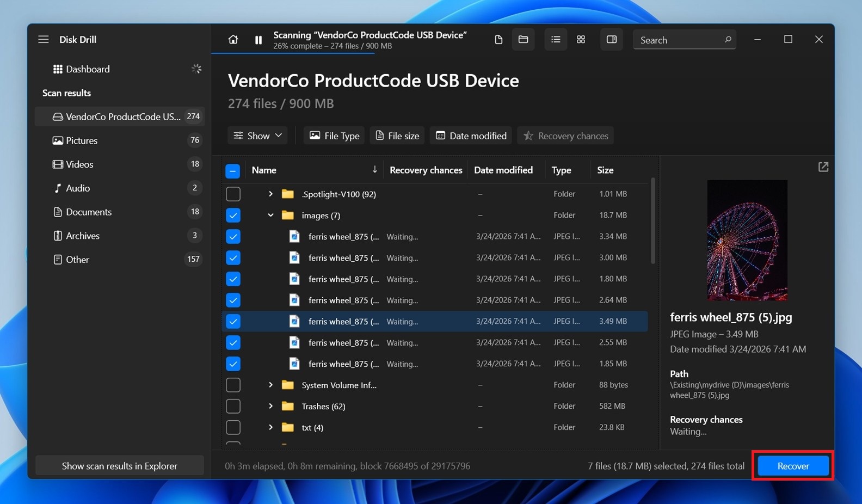Click the Other category icon
The height and width of the screenshot is (504, 862).
(58, 260)
